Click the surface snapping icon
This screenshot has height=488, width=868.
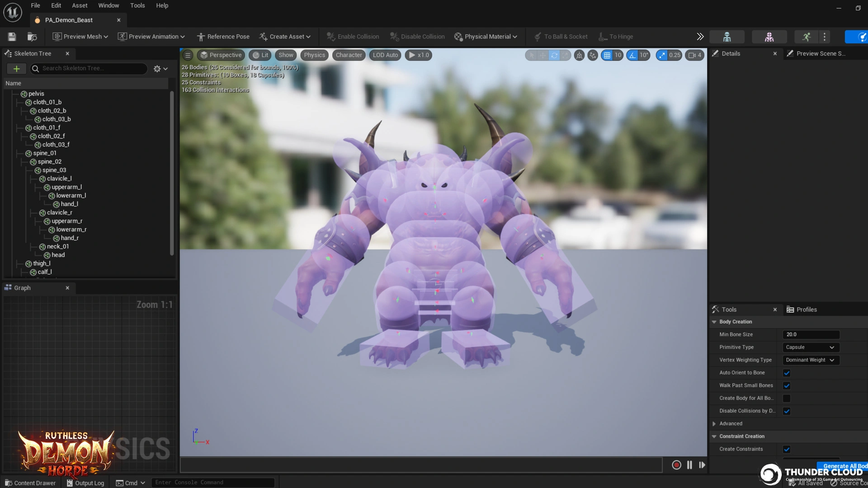click(x=593, y=55)
